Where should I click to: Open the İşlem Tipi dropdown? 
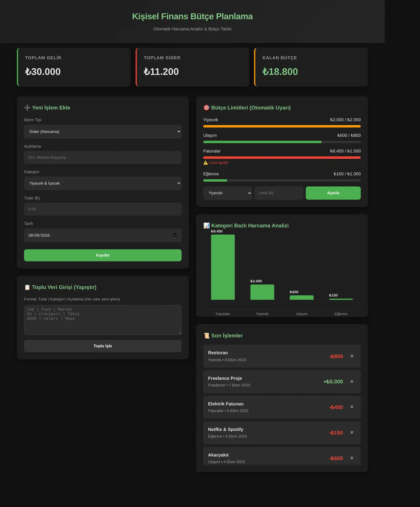[103, 132]
